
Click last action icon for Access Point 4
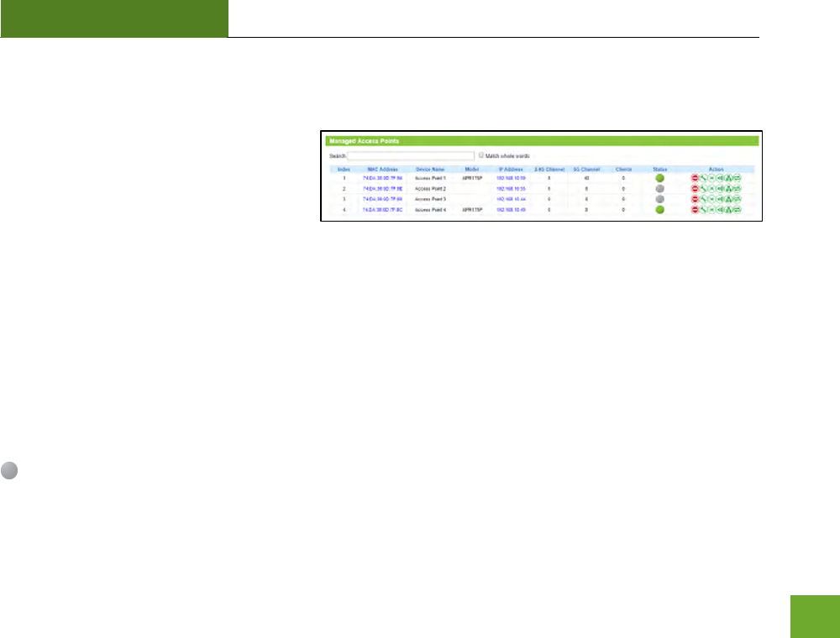tap(738, 210)
